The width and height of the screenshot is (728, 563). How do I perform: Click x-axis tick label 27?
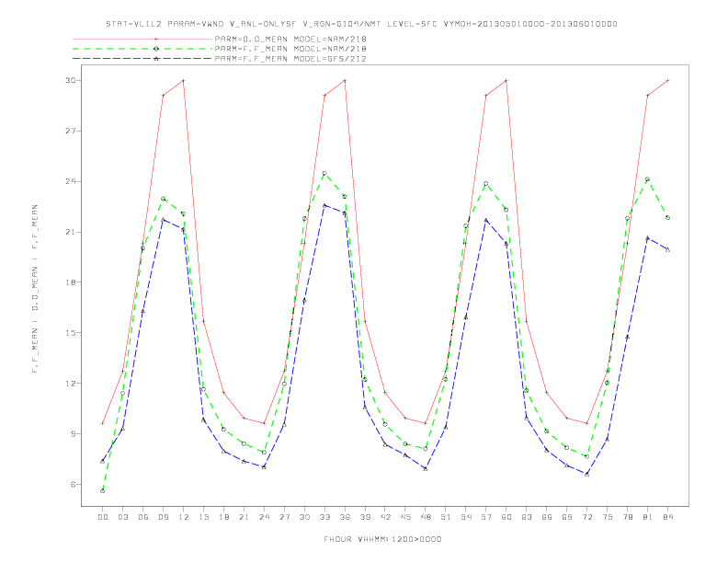[x=284, y=517]
